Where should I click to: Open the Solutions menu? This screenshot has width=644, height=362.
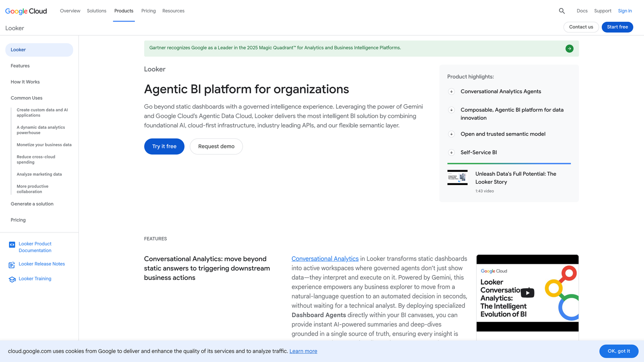point(97,11)
